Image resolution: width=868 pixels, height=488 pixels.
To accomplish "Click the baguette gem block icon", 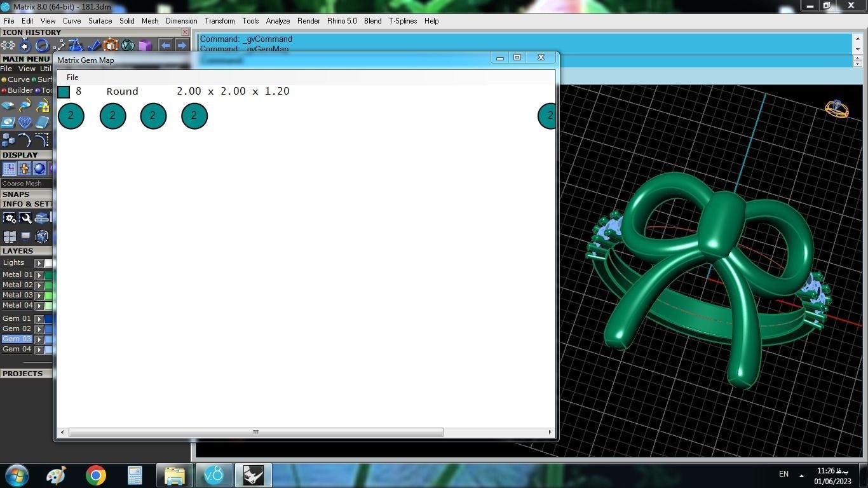I will tap(43, 122).
